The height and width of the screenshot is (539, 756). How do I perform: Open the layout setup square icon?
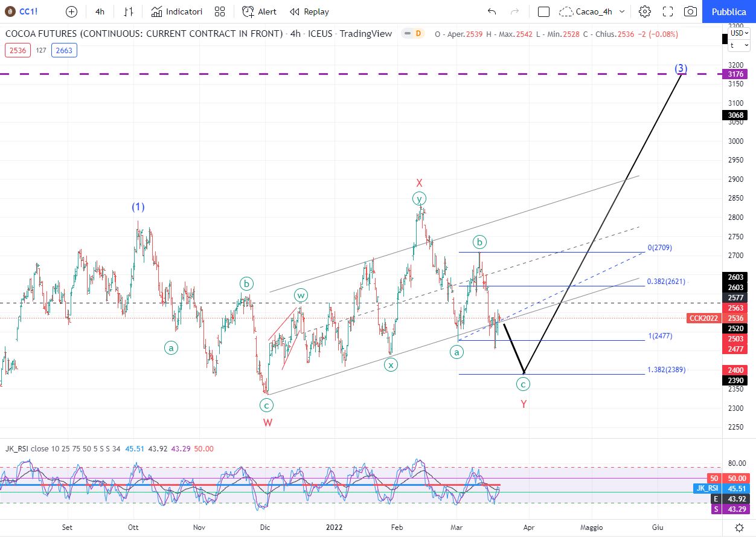coord(543,11)
